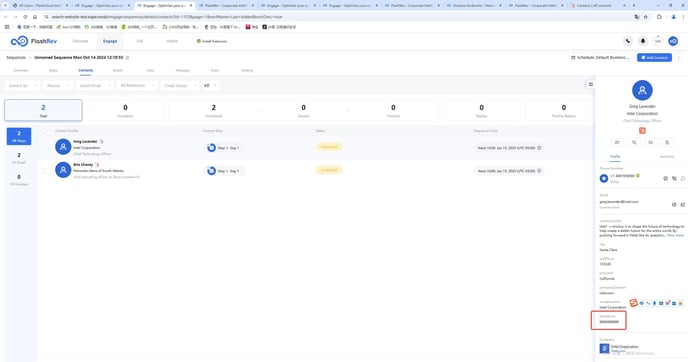Select the Total stat card

coord(43,110)
